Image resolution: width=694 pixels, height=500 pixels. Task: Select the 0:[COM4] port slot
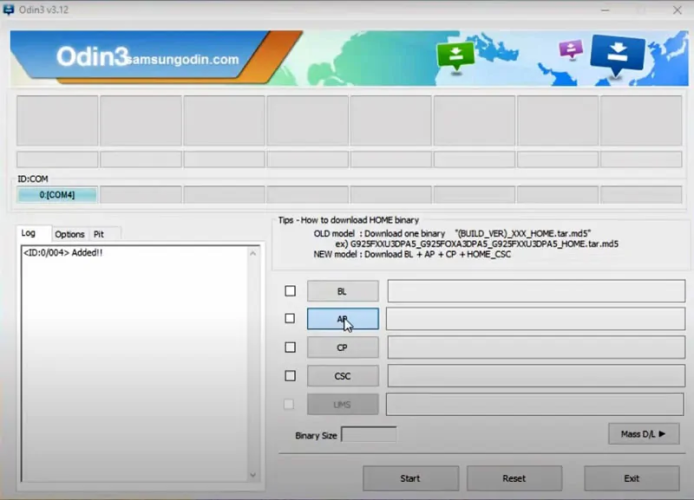[57, 195]
